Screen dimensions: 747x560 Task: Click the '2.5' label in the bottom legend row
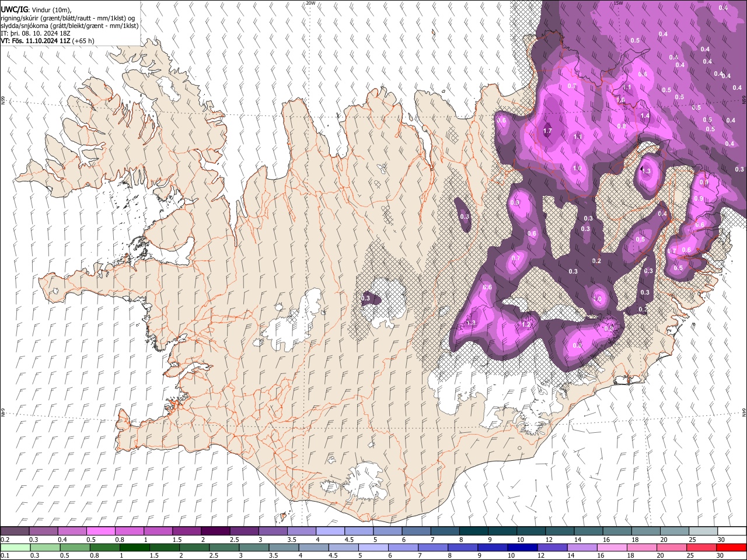coord(214,555)
